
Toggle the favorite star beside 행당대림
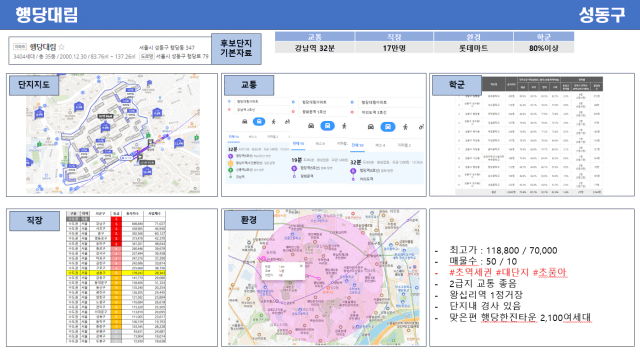pos(62,47)
